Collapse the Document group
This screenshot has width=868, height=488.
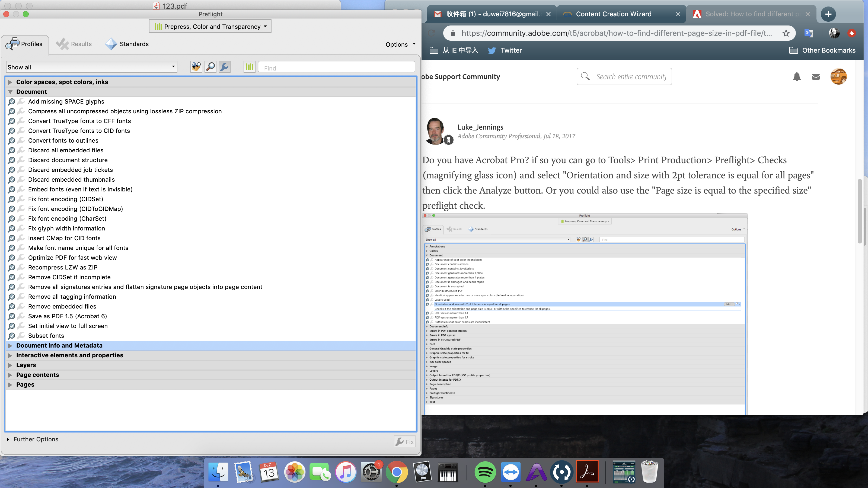tap(10, 92)
